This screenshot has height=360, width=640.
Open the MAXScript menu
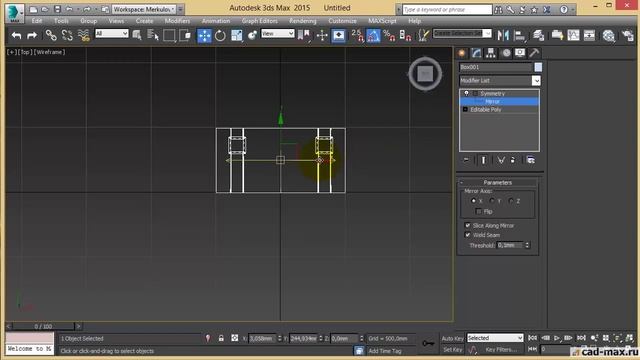click(382, 21)
